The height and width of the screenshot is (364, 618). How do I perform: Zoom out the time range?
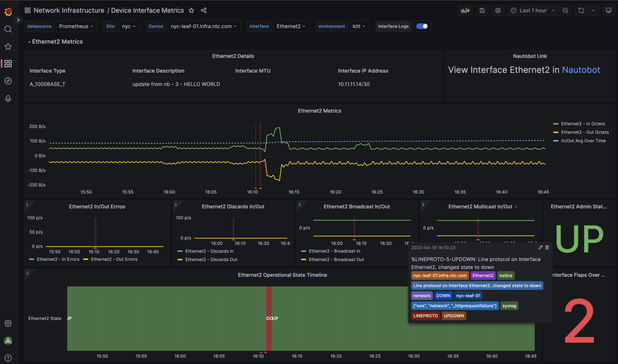click(x=565, y=10)
